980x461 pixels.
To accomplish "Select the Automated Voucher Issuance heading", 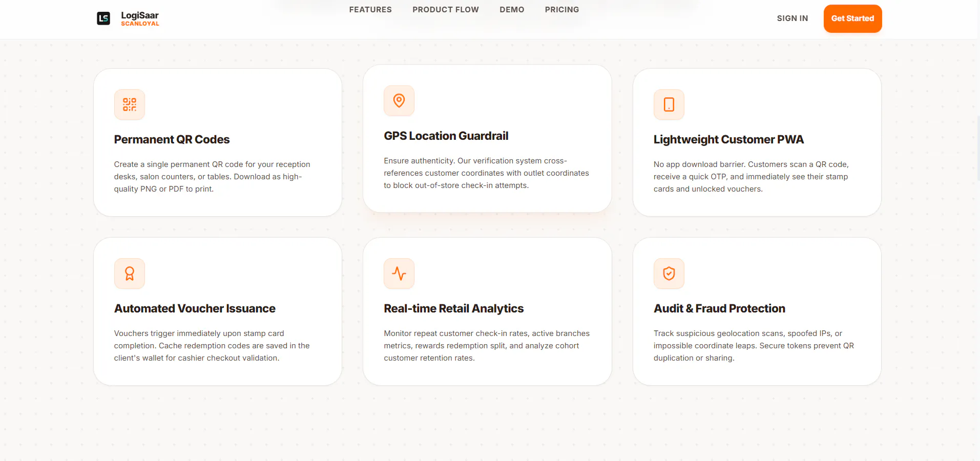I will pyautogui.click(x=195, y=308).
